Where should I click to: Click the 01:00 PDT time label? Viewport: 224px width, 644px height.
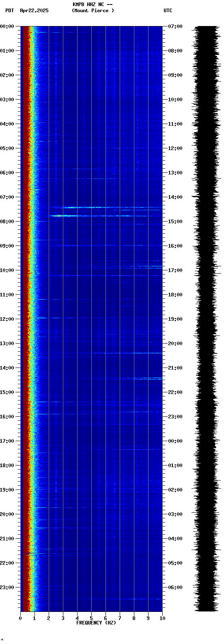pyautogui.click(x=7, y=51)
